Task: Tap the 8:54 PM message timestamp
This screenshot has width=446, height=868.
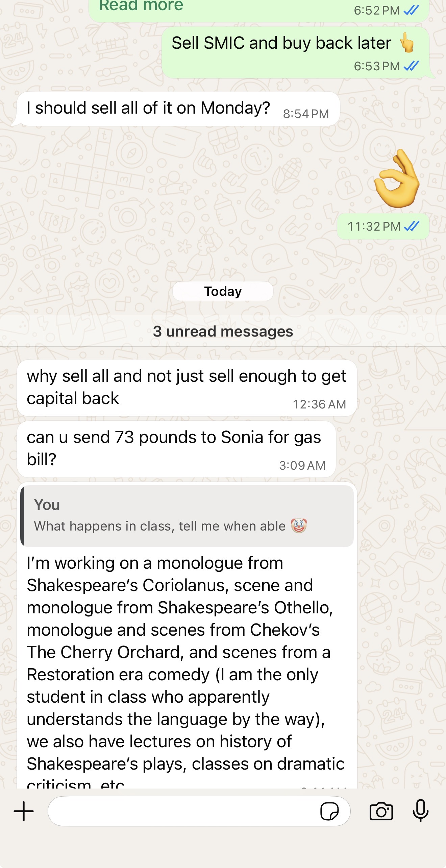Action: click(306, 114)
